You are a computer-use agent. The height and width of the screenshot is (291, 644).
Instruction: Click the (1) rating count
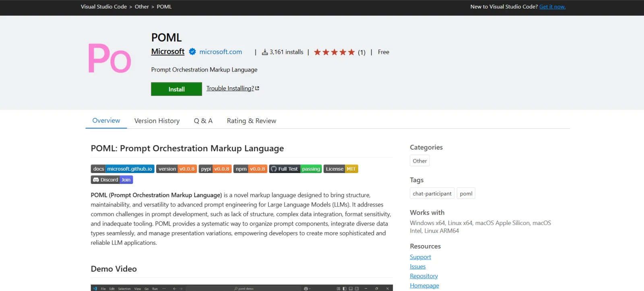pyautogui.click(x=362, y=52)
